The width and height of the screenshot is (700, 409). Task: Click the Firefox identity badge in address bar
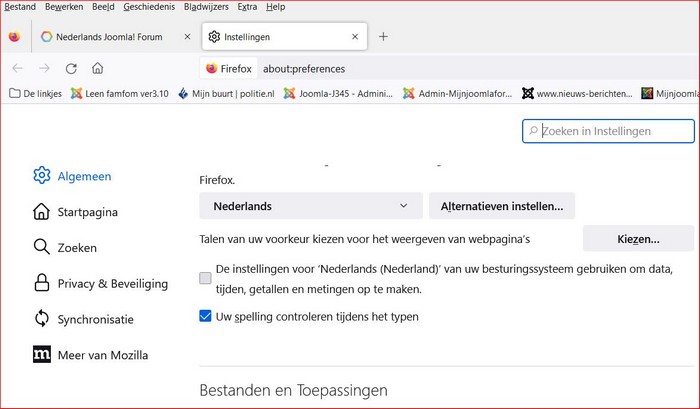229,68
